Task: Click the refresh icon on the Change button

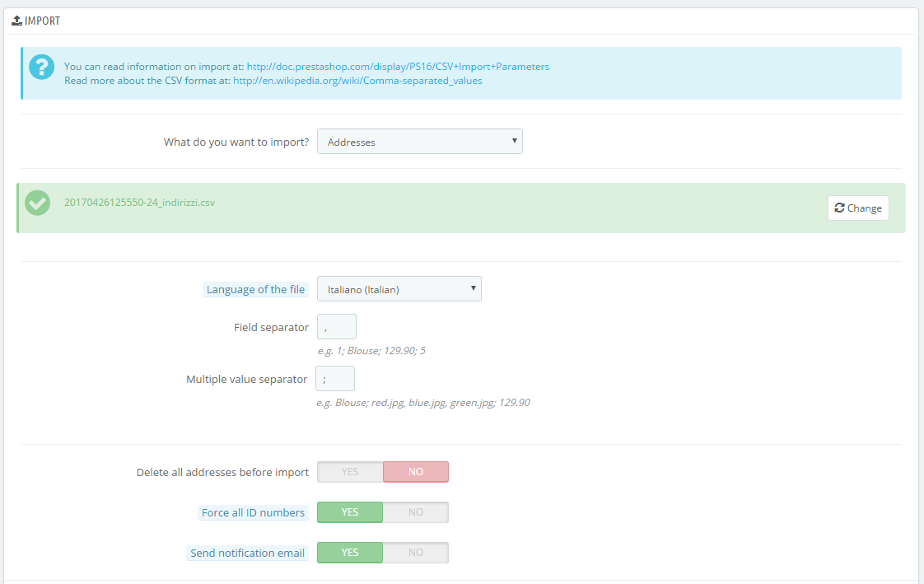Action: (840, 208)
